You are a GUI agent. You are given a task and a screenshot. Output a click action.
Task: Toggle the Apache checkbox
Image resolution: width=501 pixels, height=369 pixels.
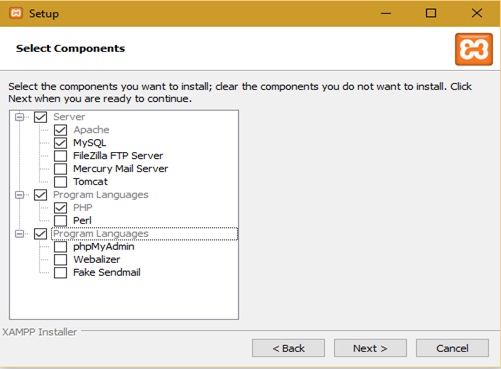[x=60, y=130]
